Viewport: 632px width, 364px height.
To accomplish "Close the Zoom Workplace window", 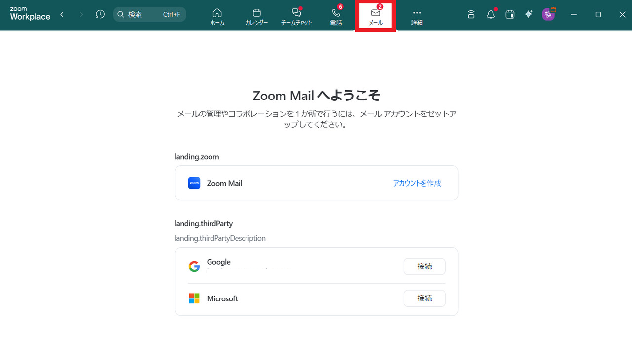I will click(x=622, y=15).
